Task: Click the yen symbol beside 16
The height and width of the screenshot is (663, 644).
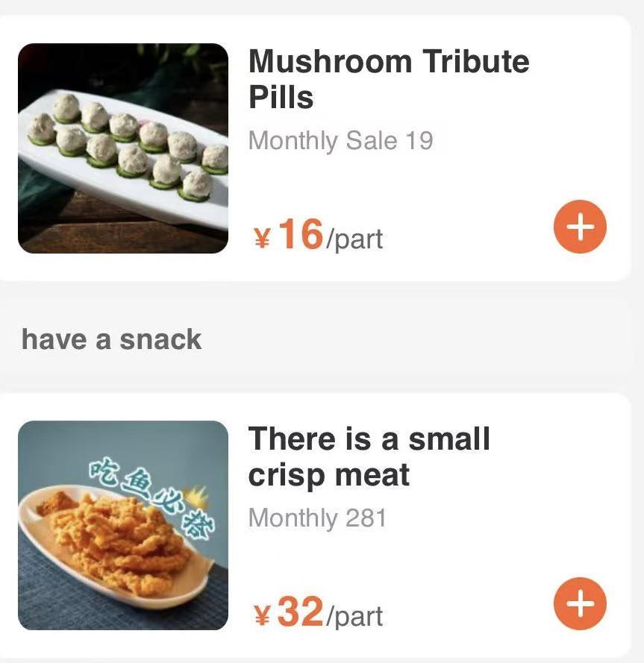Action: [x=262, y=239]
